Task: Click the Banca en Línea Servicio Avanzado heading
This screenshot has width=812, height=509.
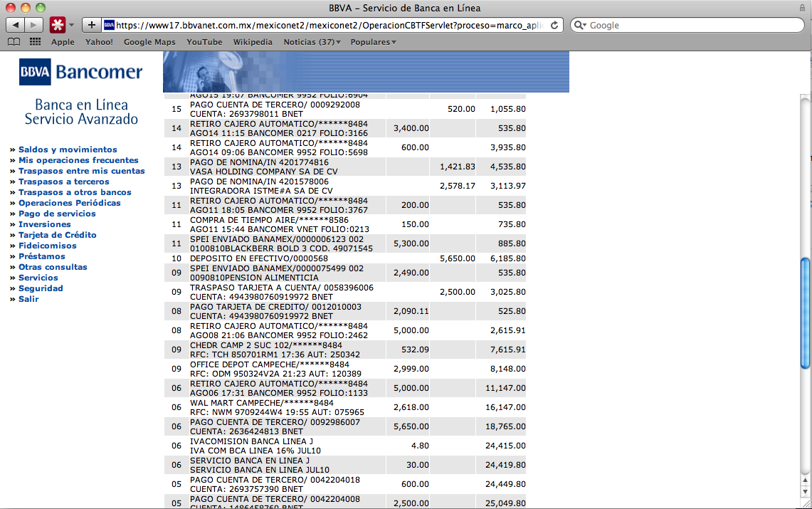Action: pyautogui.click(x=81, y=112)
